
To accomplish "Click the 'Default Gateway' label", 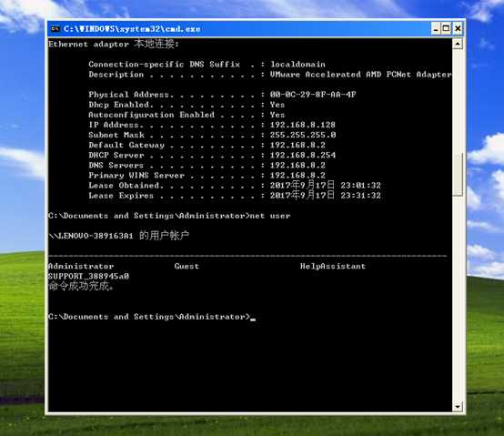I will (126, 145).
